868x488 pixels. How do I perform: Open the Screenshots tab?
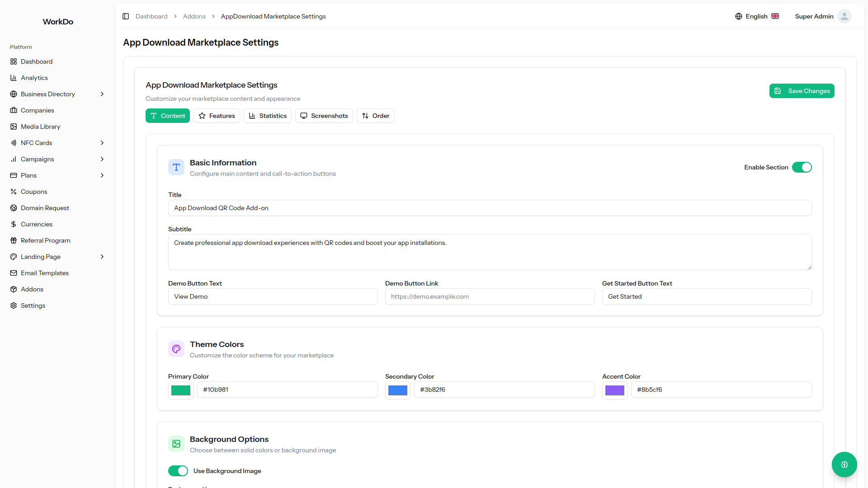pyautogui.click(x=324, y=116)
